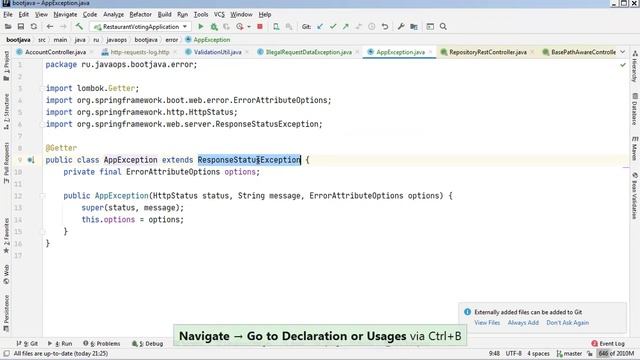Click the UTF-8 encoding selector

coord(513,353)
